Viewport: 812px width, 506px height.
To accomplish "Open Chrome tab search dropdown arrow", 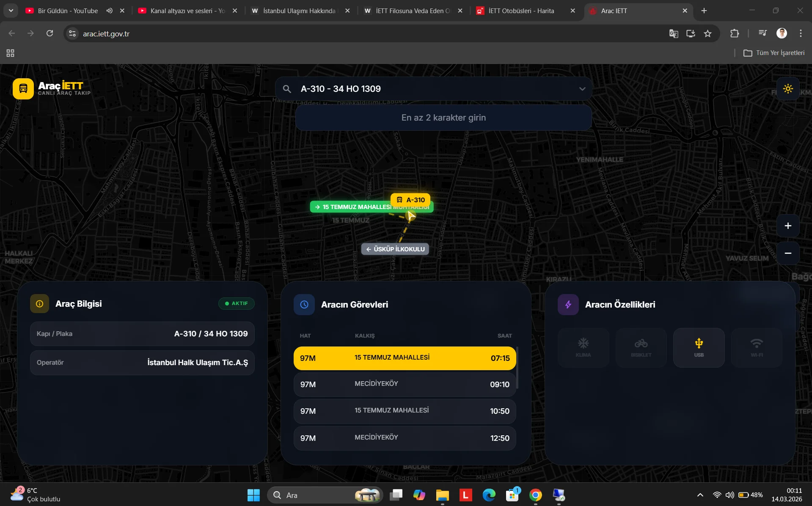I will coord(11,11).
